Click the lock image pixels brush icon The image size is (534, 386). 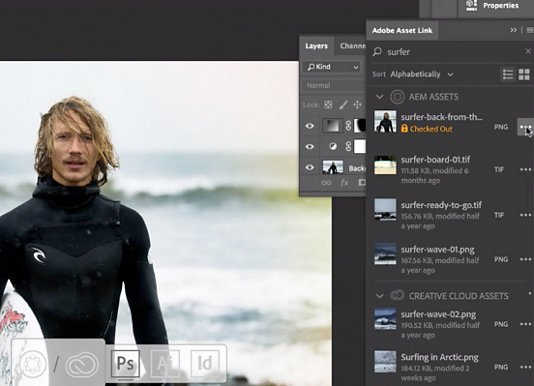(343, 105)
